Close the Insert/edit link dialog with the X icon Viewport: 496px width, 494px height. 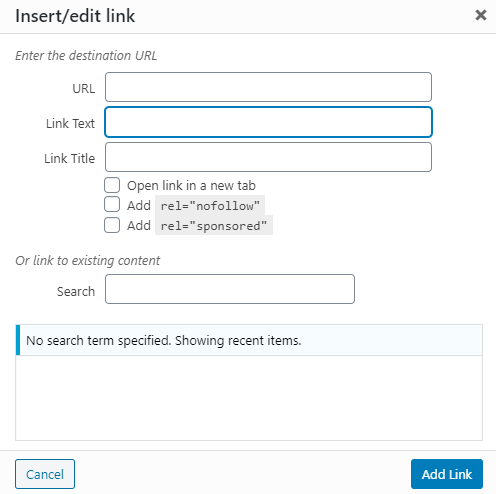click(x=481, y=15)
